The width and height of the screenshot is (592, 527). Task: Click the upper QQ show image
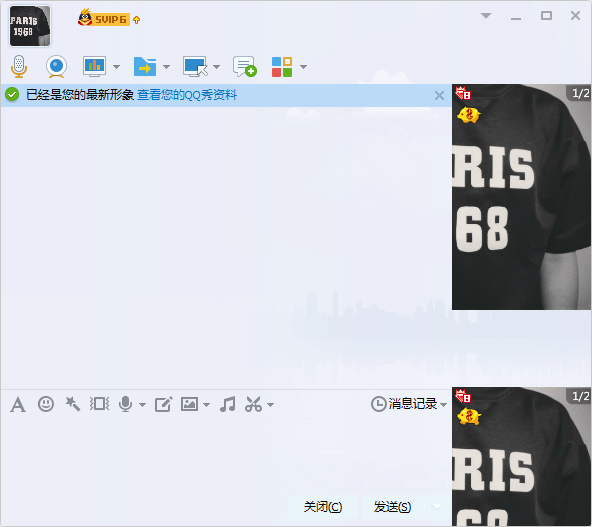tap(521, 197)
